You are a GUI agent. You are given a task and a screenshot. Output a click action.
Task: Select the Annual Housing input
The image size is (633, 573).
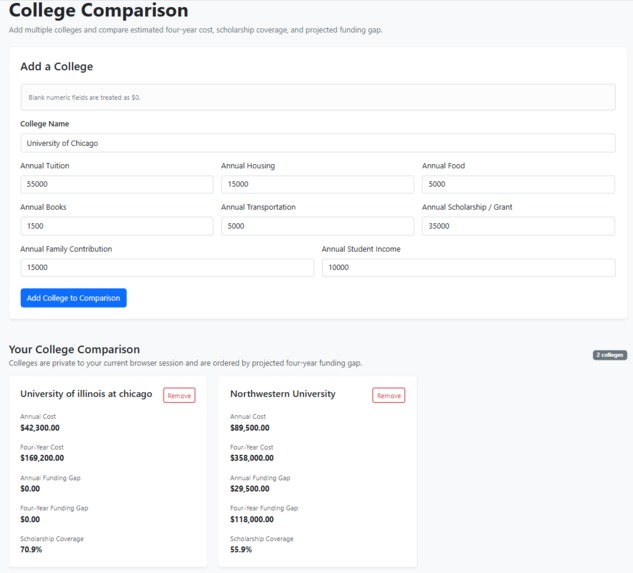click(317, 184)
